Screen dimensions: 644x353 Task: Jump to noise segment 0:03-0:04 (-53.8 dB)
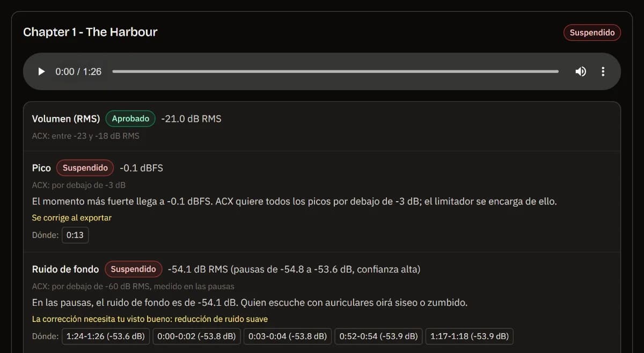click(x=288, y=336)
